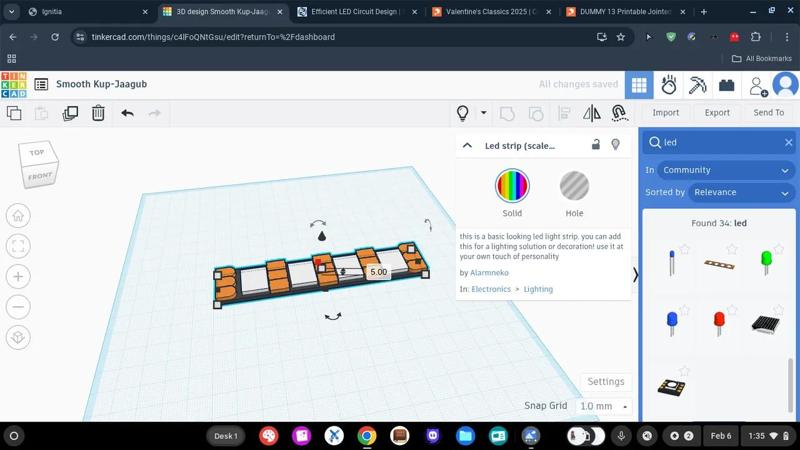Click the Import button
The height and width of the screenshot is (450, 800).
click(x=665, y=113)
